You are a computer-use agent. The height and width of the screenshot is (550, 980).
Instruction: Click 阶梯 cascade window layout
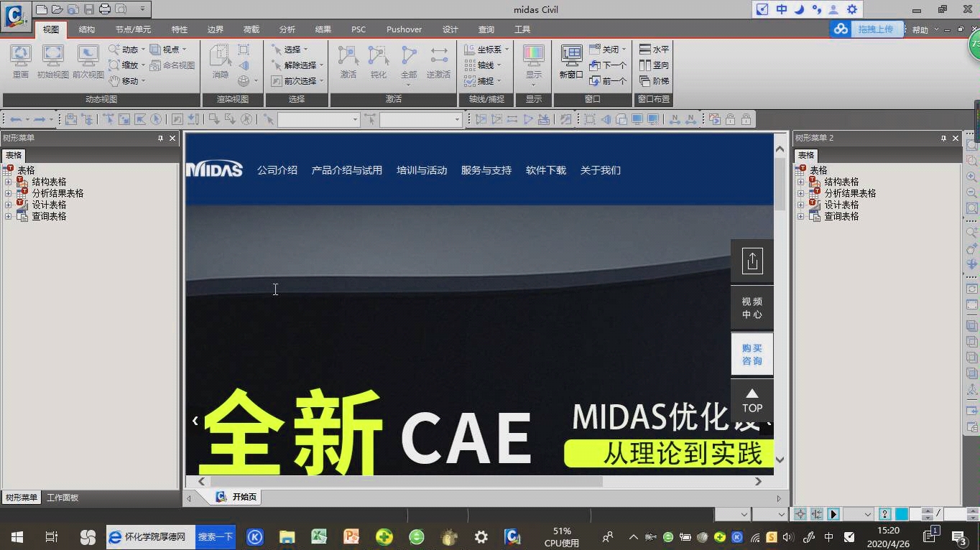coord(655,81)
